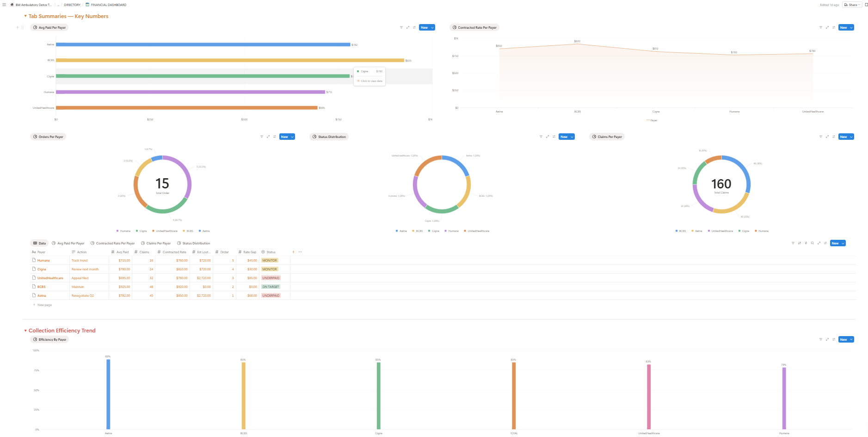
Task: Open filter for the Avg Paid Per Payer chart
Action: (401, 27)
